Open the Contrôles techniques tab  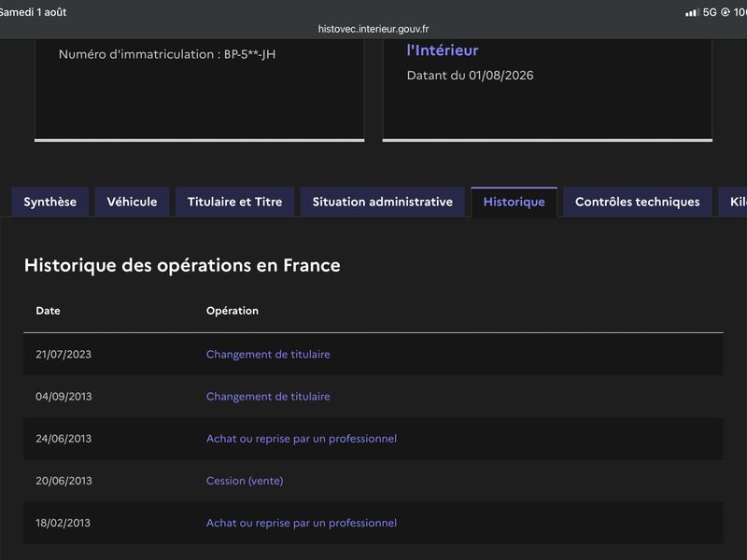coord(638,202)
